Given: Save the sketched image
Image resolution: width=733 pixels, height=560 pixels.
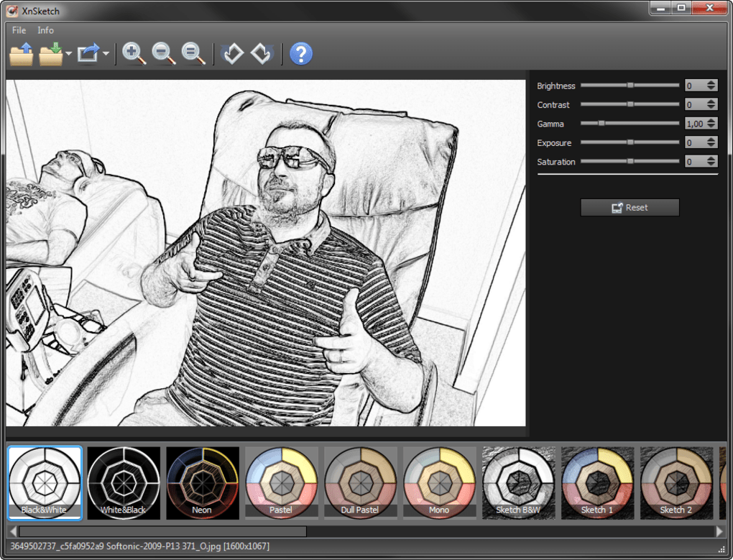Looking at the screenshot, I should coord(52,53).
